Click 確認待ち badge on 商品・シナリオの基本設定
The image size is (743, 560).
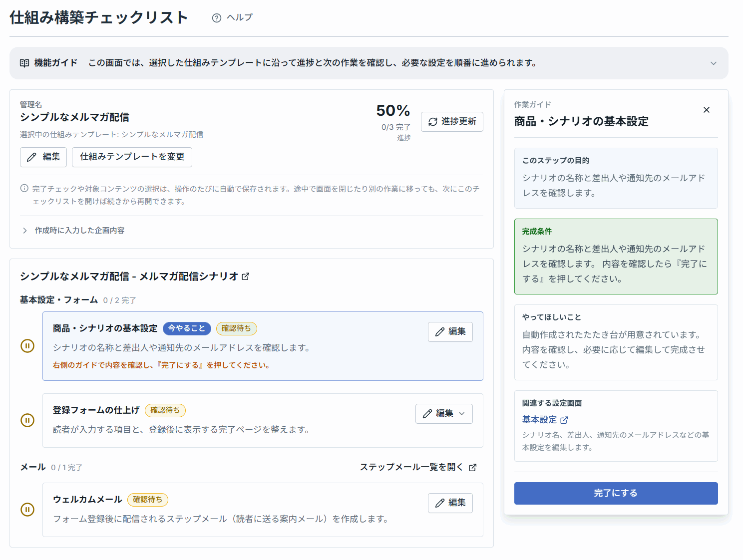pos(236,328)
